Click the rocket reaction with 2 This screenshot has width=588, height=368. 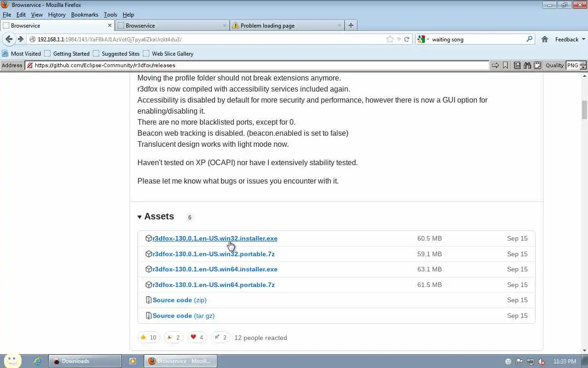point(220,337)
